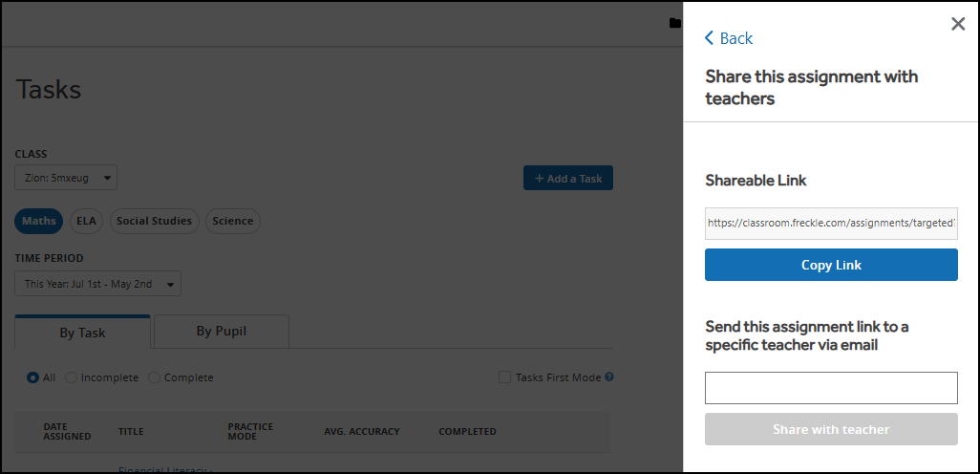
Task: Go back using the Back link
Action: [729, 38]
